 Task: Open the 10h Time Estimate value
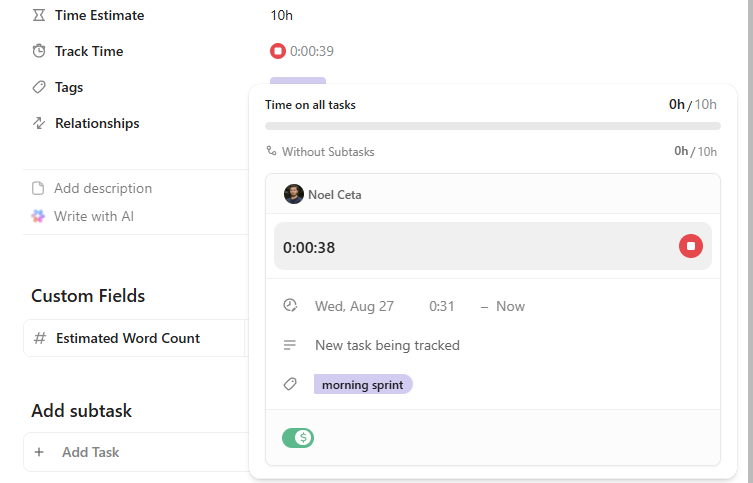pyautogui.click(x=281, y=15)
